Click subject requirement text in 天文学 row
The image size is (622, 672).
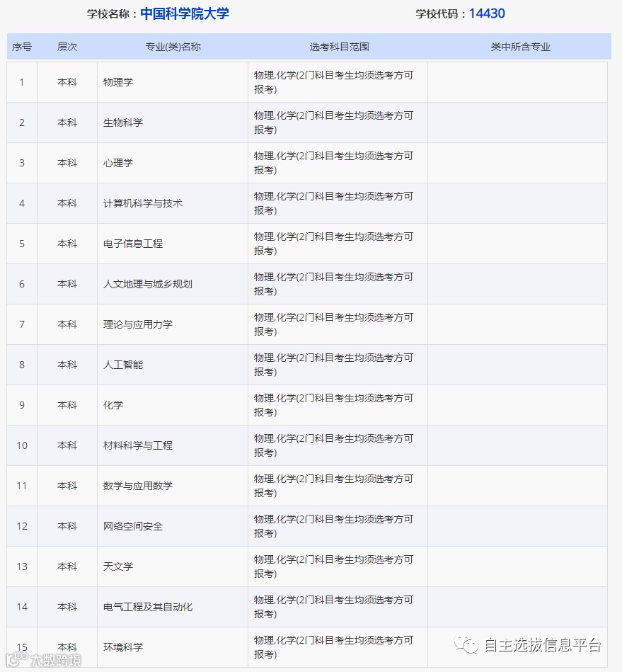pyautogui.click(x=334, y=566)
